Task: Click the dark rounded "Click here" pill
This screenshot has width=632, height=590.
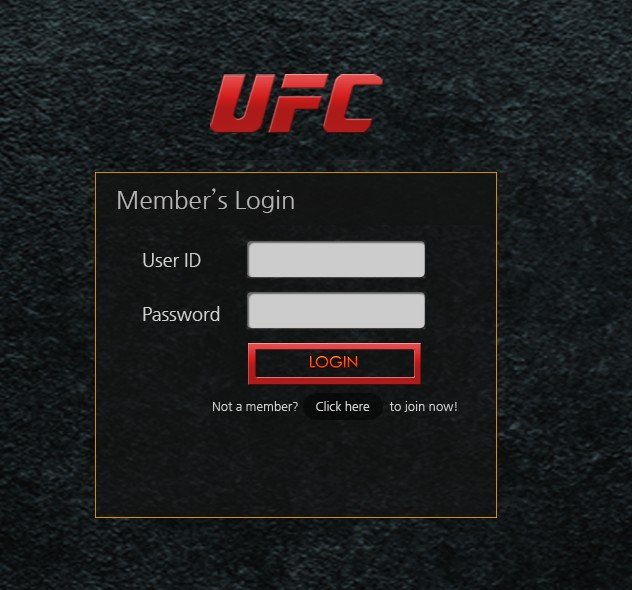Action: tap(343, 407)
